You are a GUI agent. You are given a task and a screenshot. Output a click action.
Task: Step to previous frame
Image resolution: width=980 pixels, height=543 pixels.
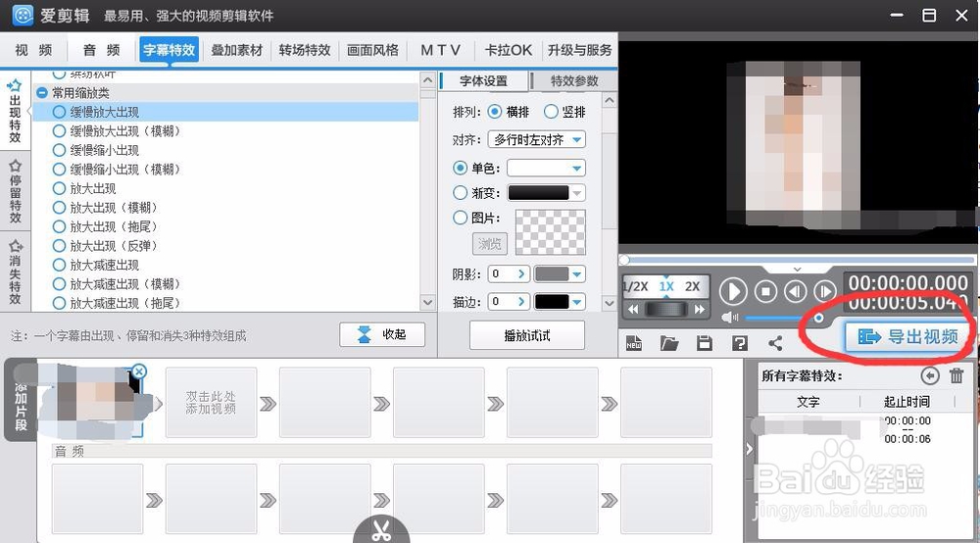(795, 291)
